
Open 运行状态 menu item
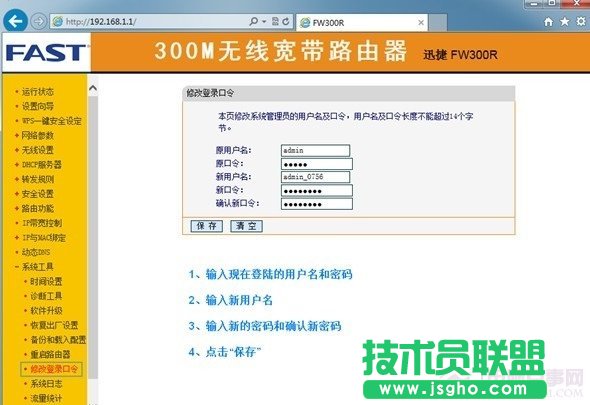(x=38, y=91)
